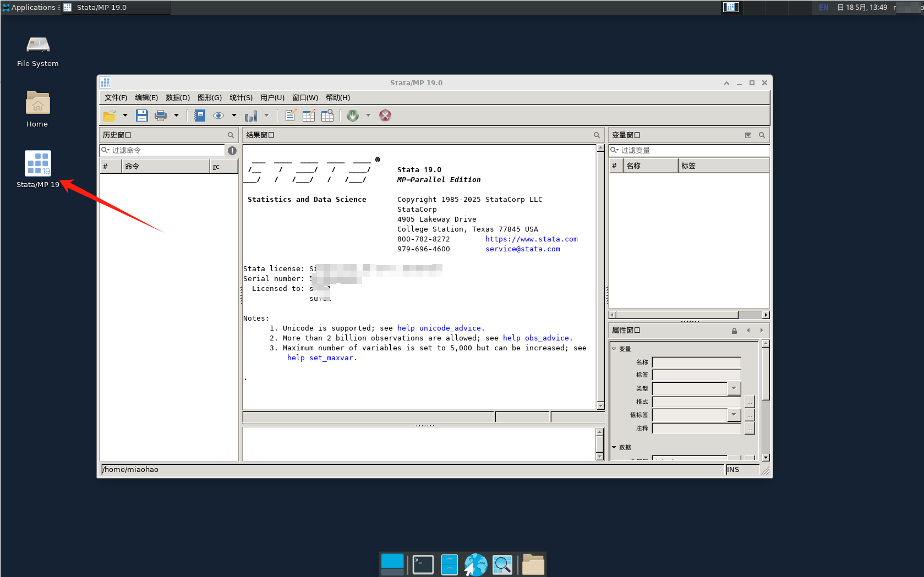Click the Results window vertical scrollbar
This screenshot has height=577, width=924.
tap(600, 277)
